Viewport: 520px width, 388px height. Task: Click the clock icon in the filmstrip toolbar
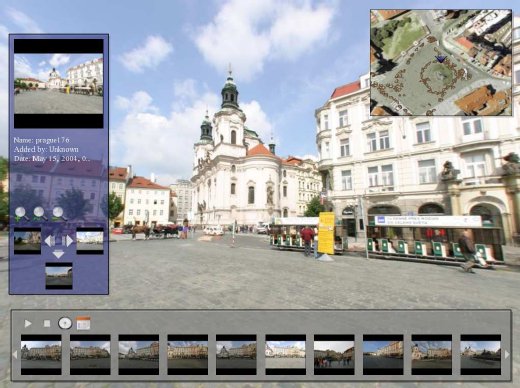click(x=65, y=323)
